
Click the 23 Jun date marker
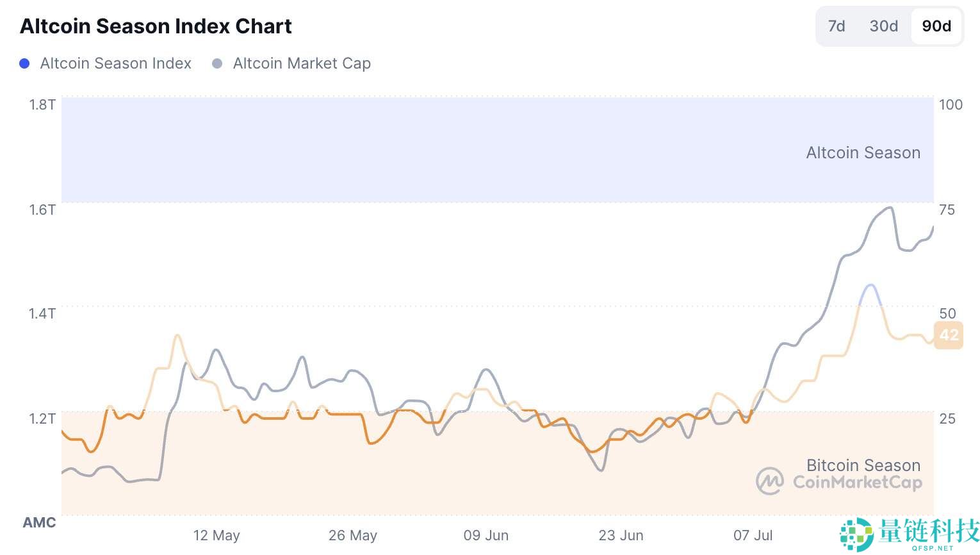coord(621,535)
